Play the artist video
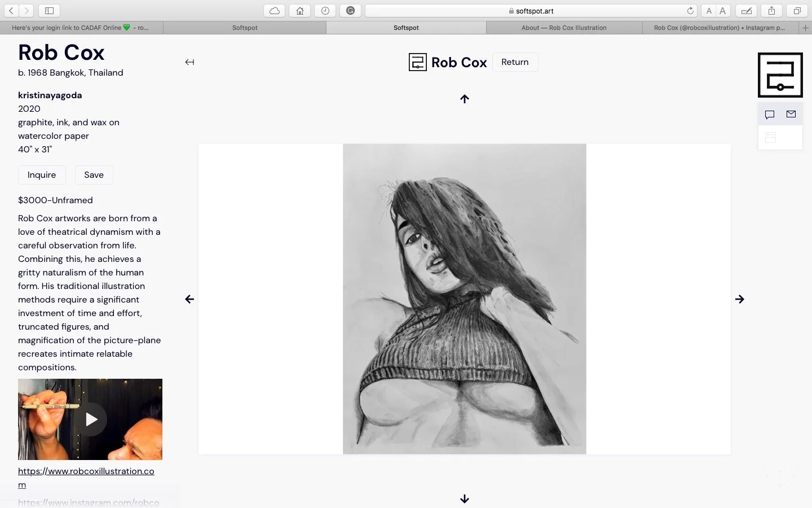The image size is (812, 508). click(91, 419)
